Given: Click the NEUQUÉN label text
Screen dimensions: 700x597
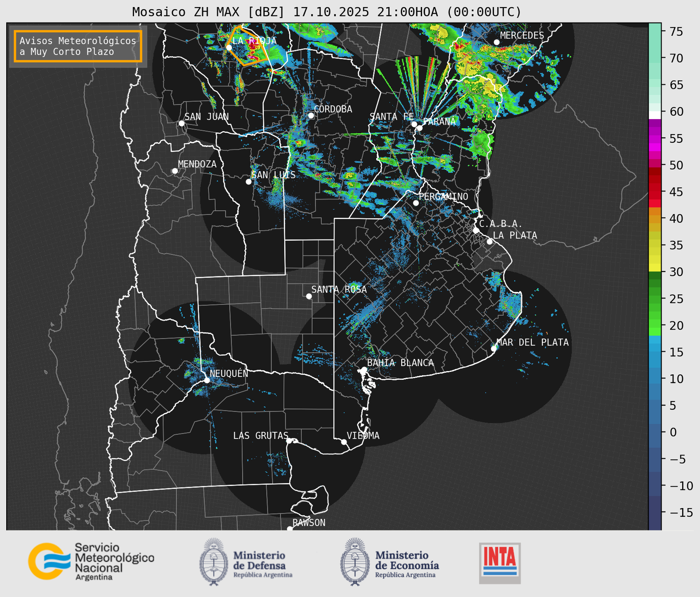Looking at the screenshot, I should (x=229, y=373).
